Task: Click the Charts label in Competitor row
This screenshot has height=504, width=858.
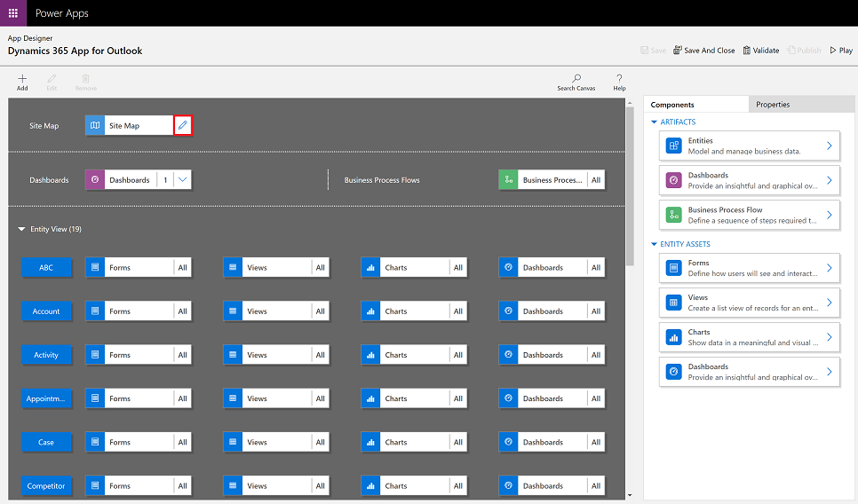Action: coord(395,486)
